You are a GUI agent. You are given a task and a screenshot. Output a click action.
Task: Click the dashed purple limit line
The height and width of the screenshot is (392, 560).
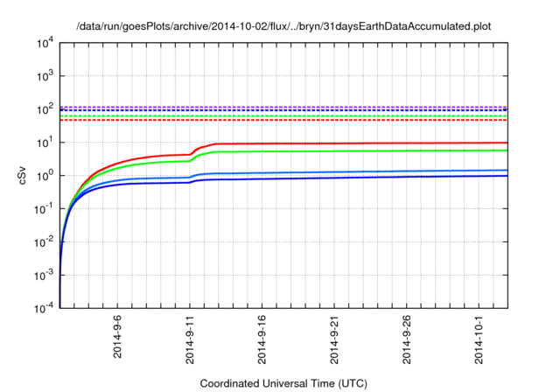click(283, 107)
